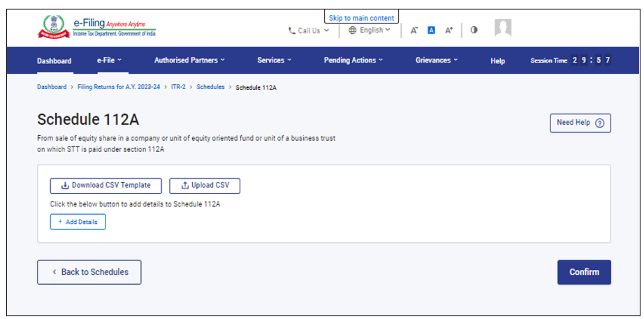
Task: Open the Authorised Partners menu
Action: point(189,60)
